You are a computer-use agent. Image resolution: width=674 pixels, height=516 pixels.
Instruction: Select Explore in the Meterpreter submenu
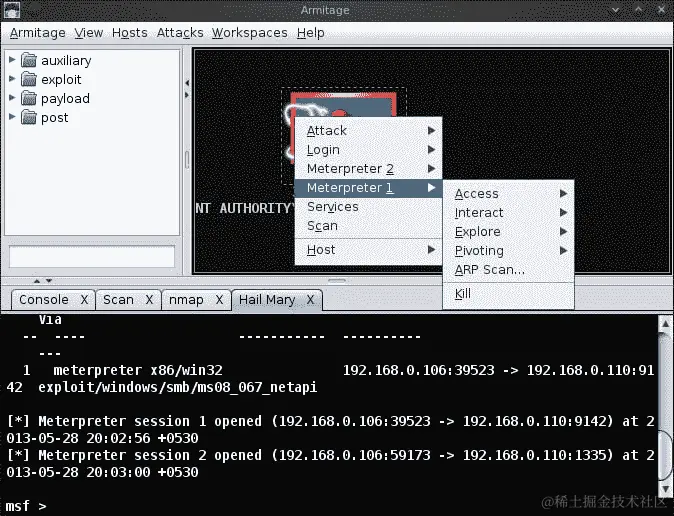509,231
